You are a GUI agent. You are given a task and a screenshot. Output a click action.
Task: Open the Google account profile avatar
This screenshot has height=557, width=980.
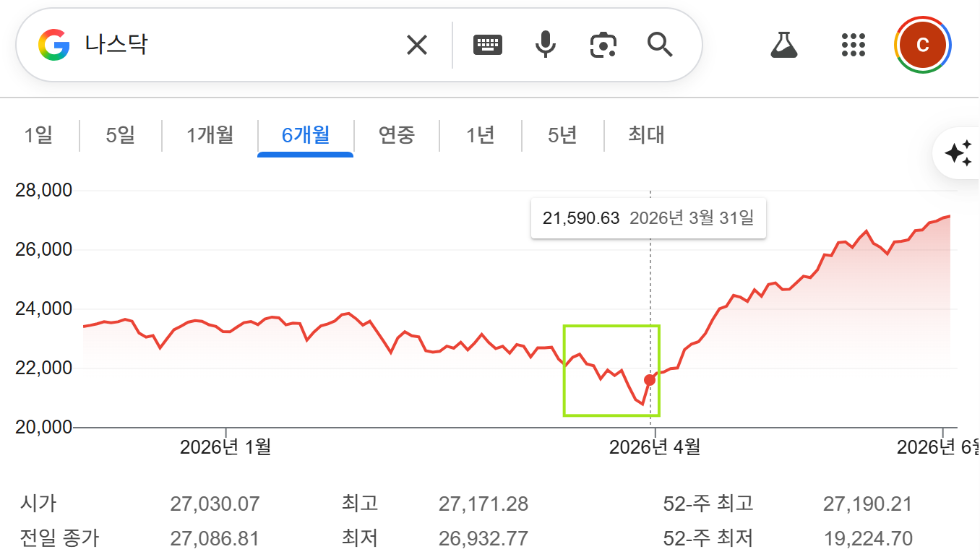coord(923,45)
